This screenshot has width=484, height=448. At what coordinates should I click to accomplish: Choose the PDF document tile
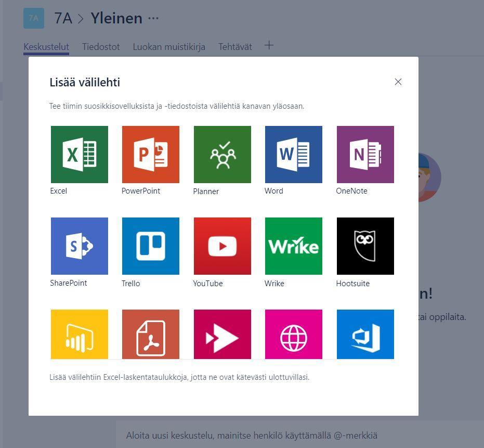[151, 334]
